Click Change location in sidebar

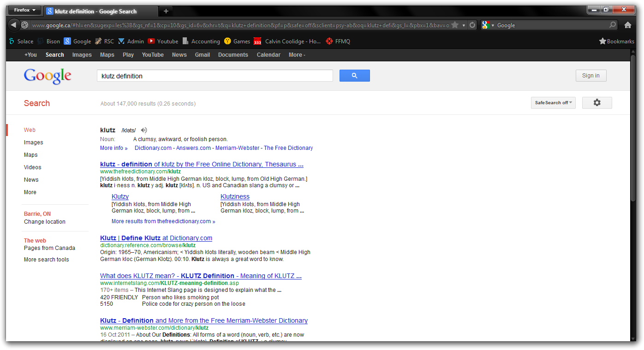click(45, 222)
